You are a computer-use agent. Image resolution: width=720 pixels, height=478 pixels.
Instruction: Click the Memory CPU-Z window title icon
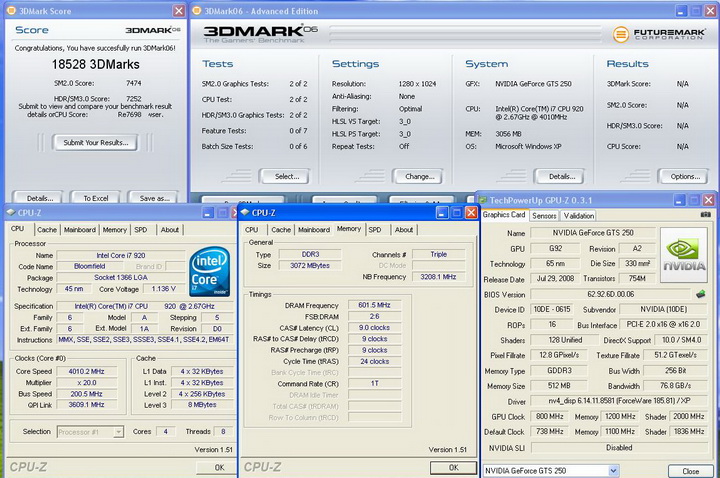pyautogui.click(x=245, y=213)
